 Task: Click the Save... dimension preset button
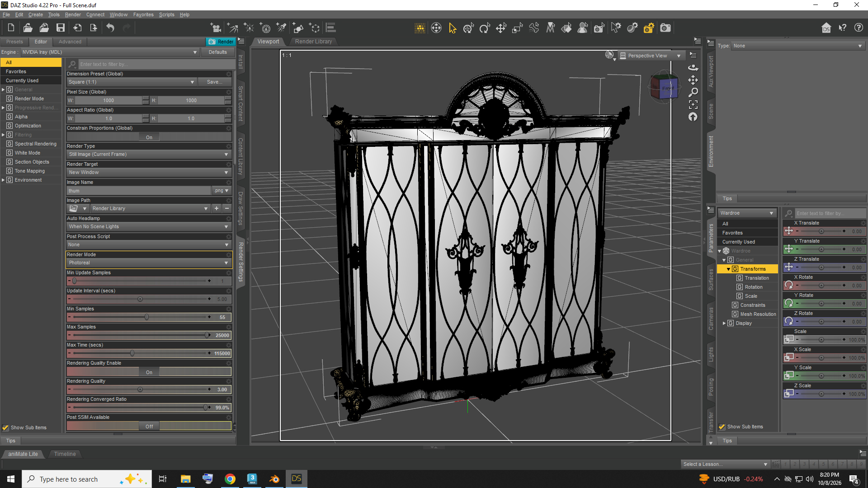(x=215, y=82)
